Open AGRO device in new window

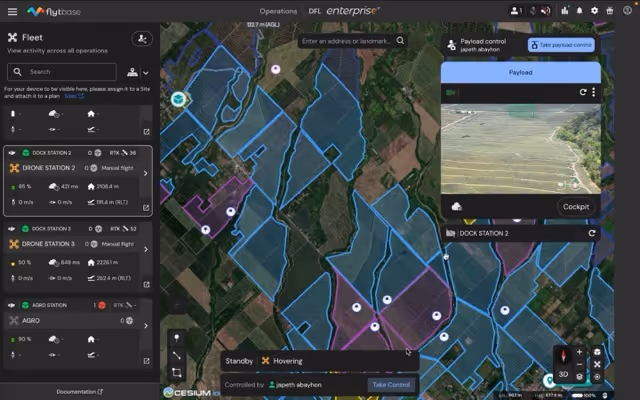pos(147,361)
